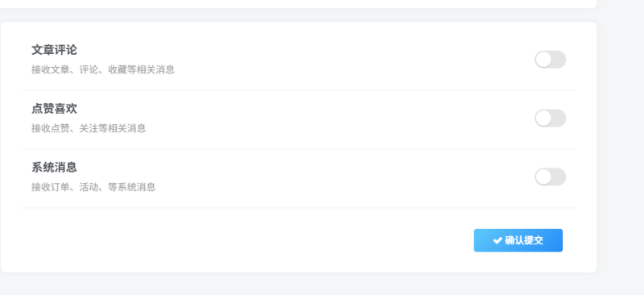Click the divider line below 系统消息 row
The height and width of the screenshot is (295, 644).
(299, 208)
